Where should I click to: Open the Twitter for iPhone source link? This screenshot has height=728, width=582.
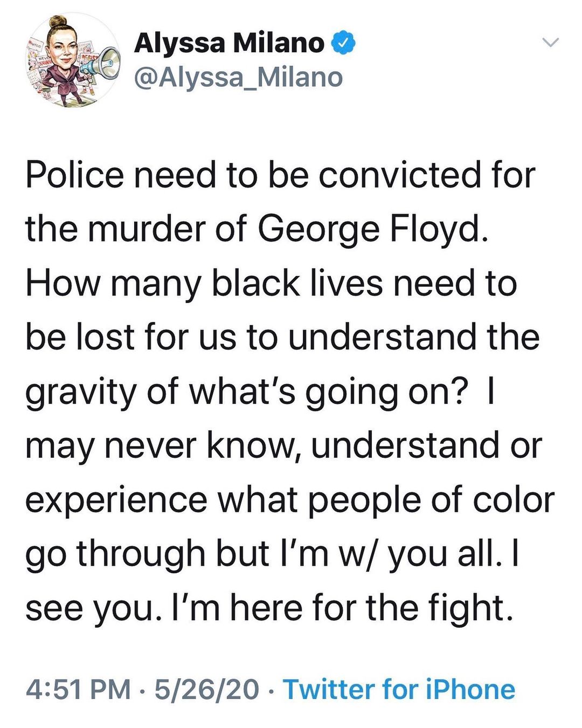tap(399, 689)
